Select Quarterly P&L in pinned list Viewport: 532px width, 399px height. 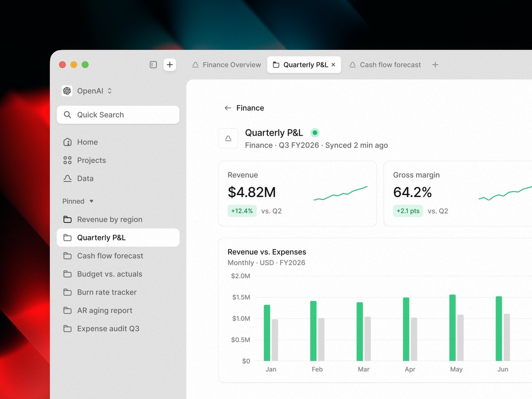[118, 238]
